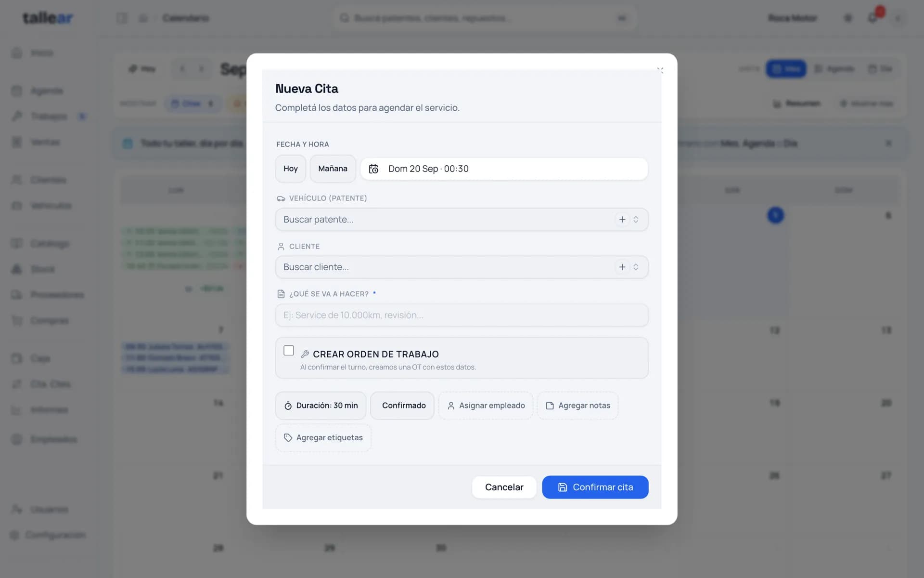Add new client with plus icon
The width and height of the screenshot is (924, 578).
pyautogui.click(x=622, y=267)
